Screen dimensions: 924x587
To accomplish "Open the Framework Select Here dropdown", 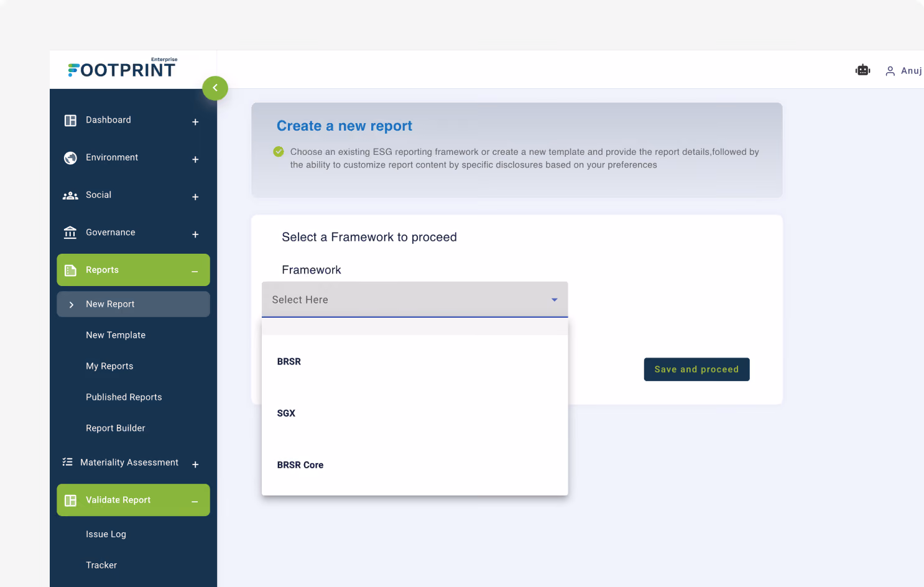I will tap(415, 300).
